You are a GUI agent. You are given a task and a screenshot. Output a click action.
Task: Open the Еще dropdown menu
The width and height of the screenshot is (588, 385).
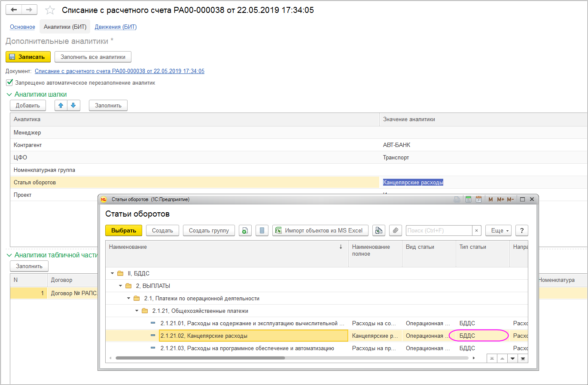tap(498, 231)
